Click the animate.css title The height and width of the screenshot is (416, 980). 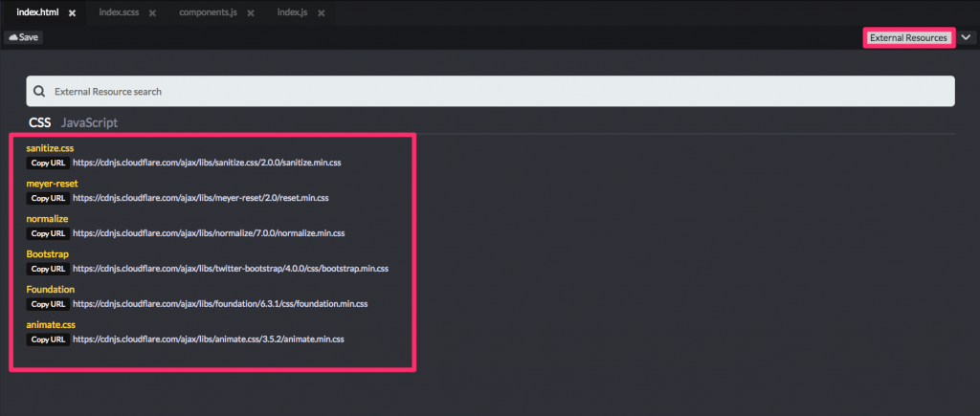point(51,325)
